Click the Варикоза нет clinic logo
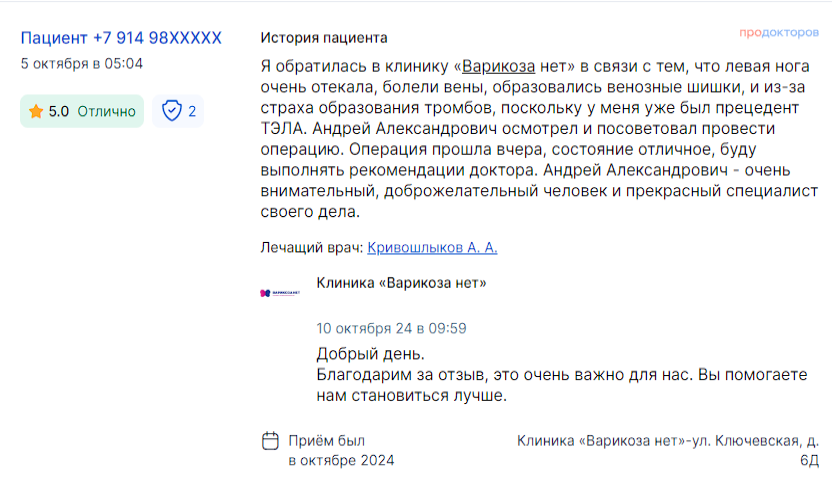Image resolution: width=832 pixels, height=484 pixels. 280,293
